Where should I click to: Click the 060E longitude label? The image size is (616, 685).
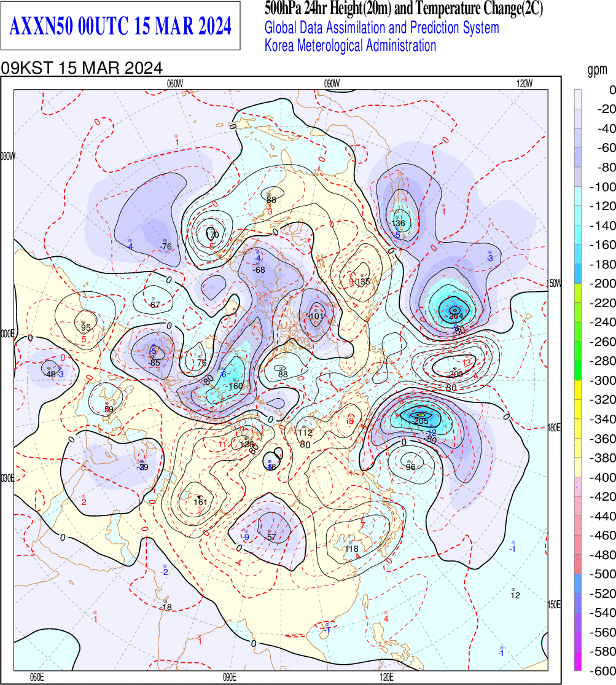point(37,677)
